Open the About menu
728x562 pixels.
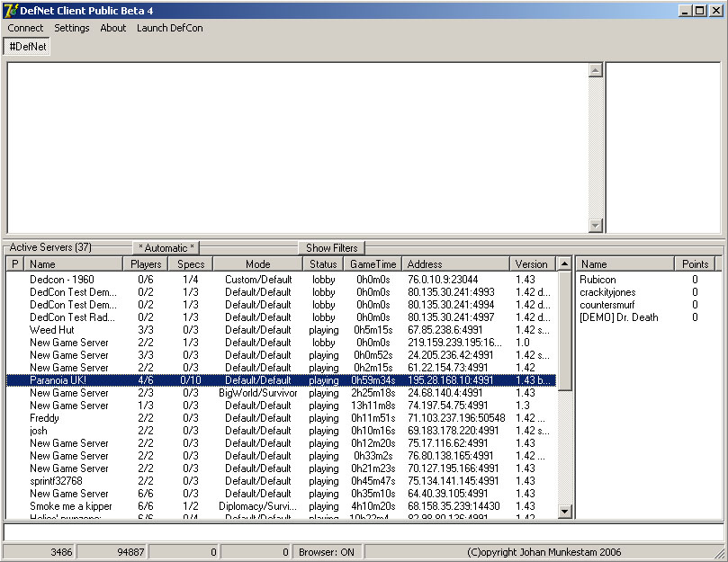[x=112, y=28]
